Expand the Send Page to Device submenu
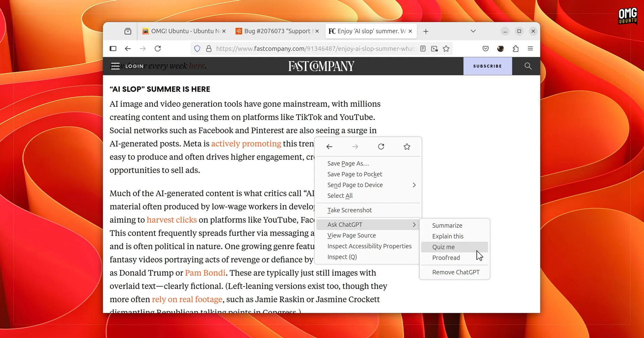644x338 pixels. pos(414,185)
